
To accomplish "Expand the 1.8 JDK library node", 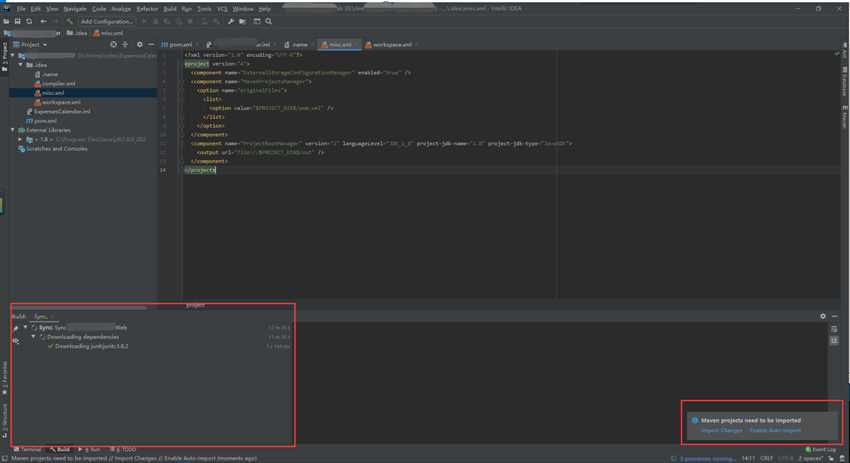I will (21, 139).
